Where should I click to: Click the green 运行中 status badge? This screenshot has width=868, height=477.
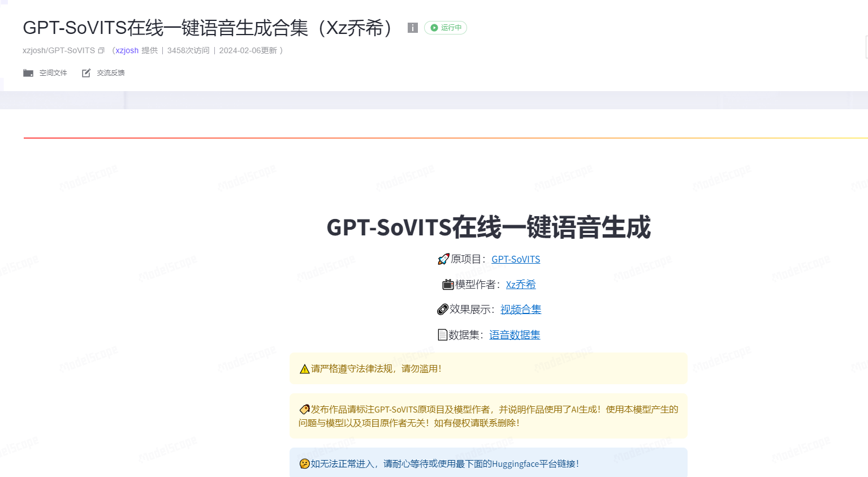click(446, 28)
